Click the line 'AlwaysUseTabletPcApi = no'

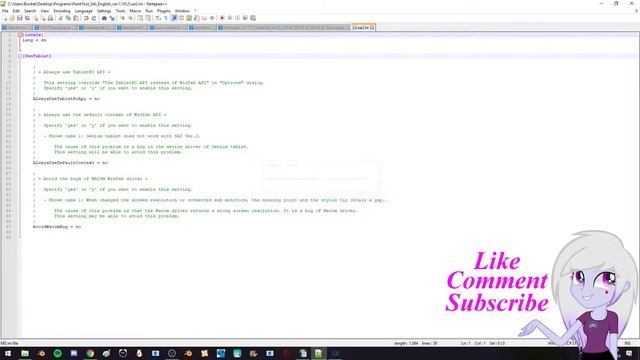pos(66,99)
